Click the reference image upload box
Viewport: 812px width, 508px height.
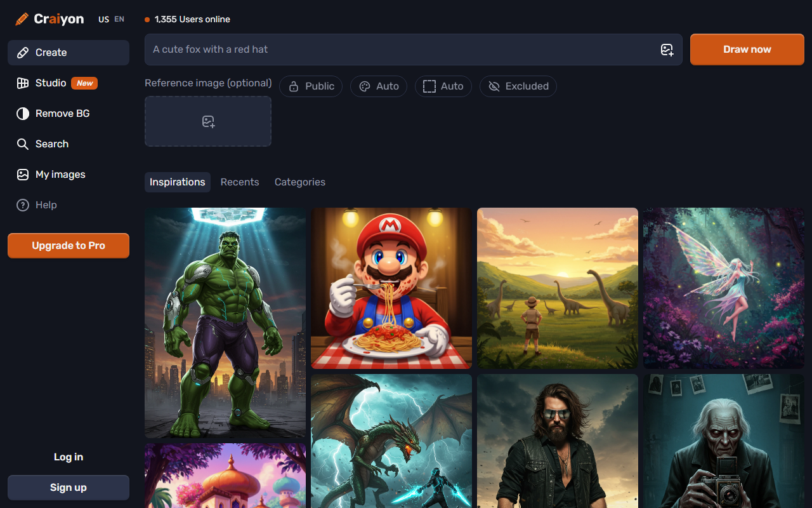[x=208, y=121]
